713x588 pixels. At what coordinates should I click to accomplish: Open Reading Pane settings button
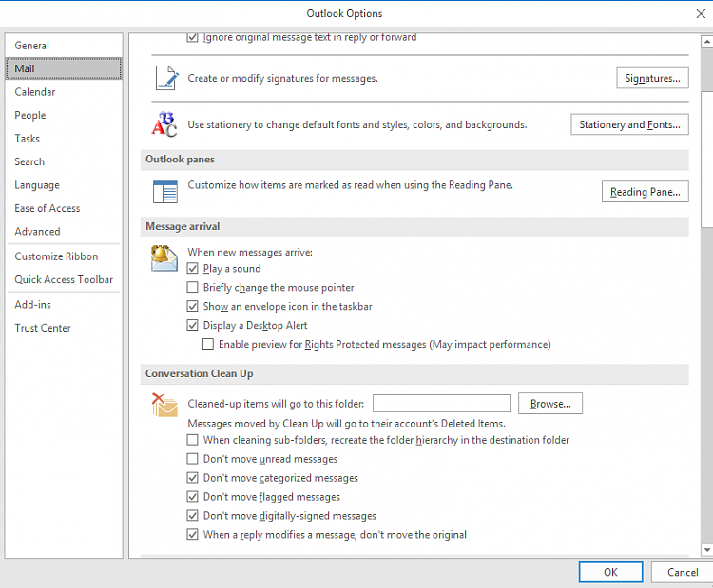(646, 192)
